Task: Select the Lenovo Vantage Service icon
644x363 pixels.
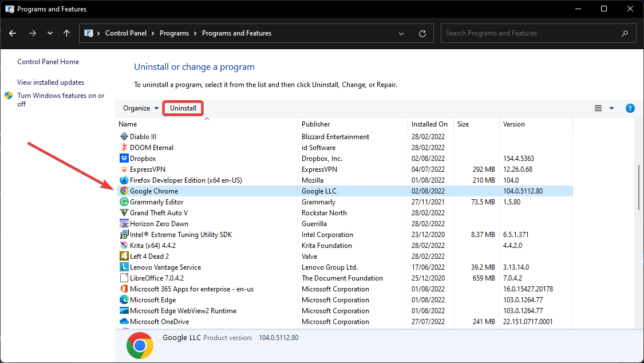Action: click(x=124, y=267)
